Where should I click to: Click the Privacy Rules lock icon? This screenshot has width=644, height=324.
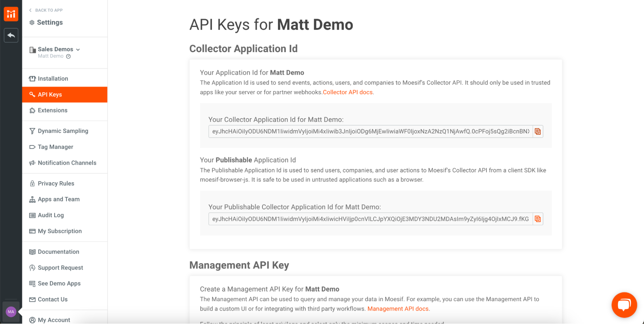point(32,183)
